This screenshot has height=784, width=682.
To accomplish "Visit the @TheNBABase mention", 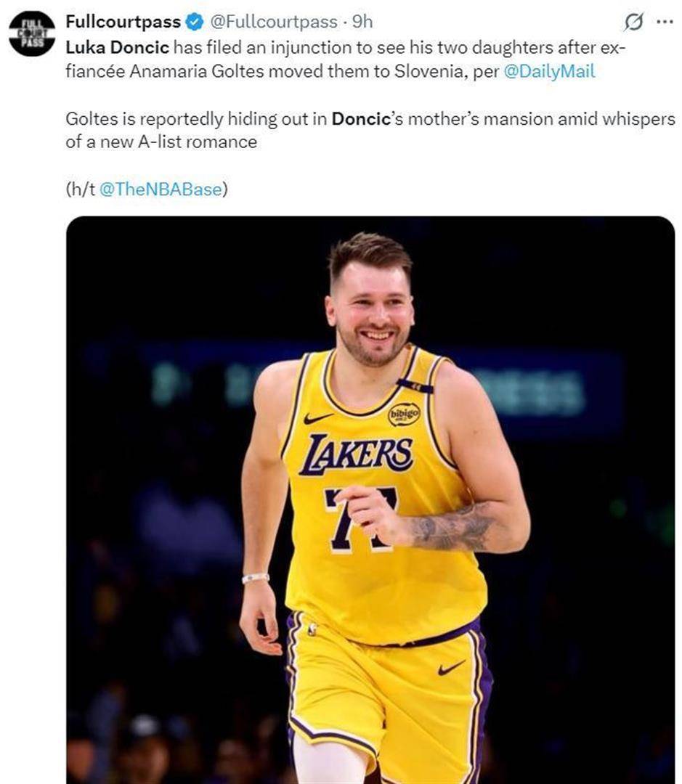I will point(160,189).
